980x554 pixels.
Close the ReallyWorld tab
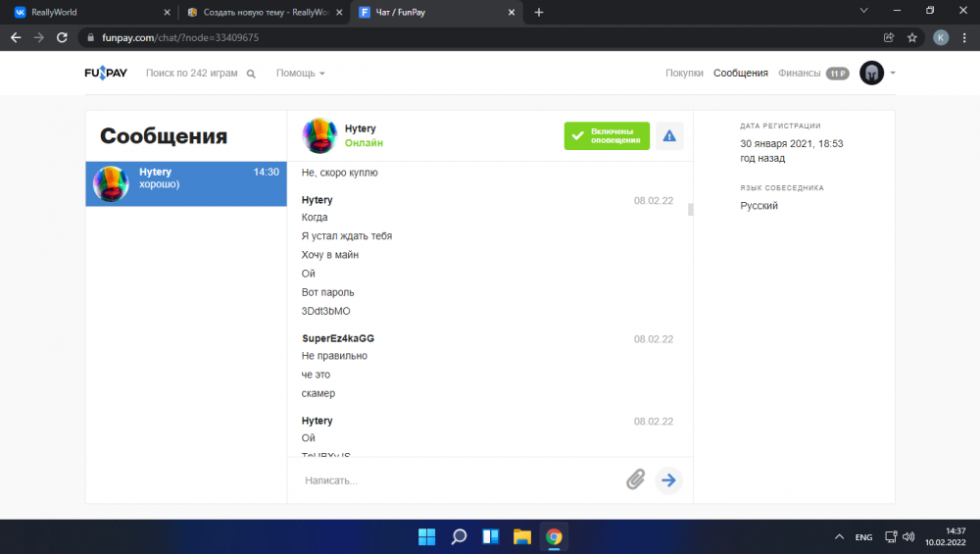coord(167,12)
